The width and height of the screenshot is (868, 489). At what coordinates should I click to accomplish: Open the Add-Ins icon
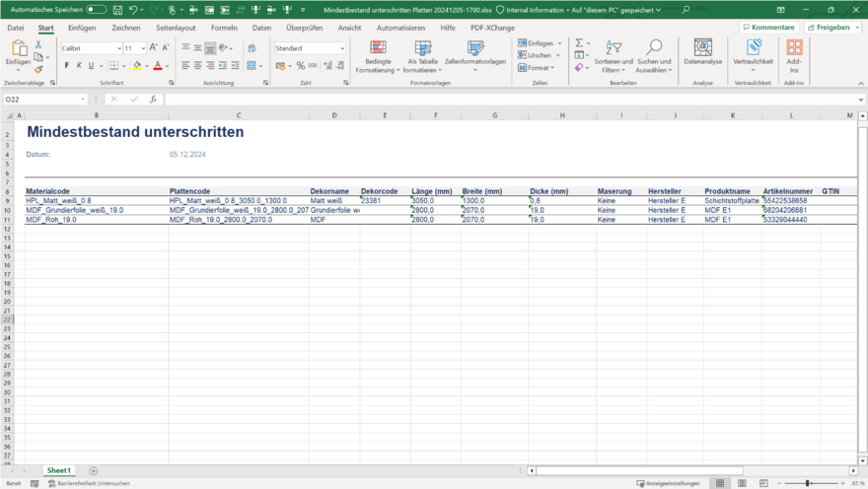[794, 48]
